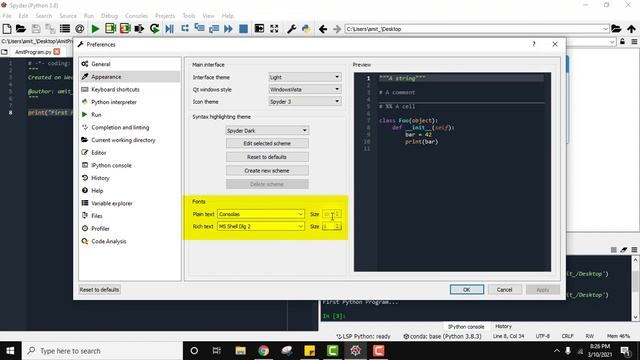The height and width of the screenshot is (360, 640).
Task: Click the @ symbol finder icon
Action: [80, 29]
